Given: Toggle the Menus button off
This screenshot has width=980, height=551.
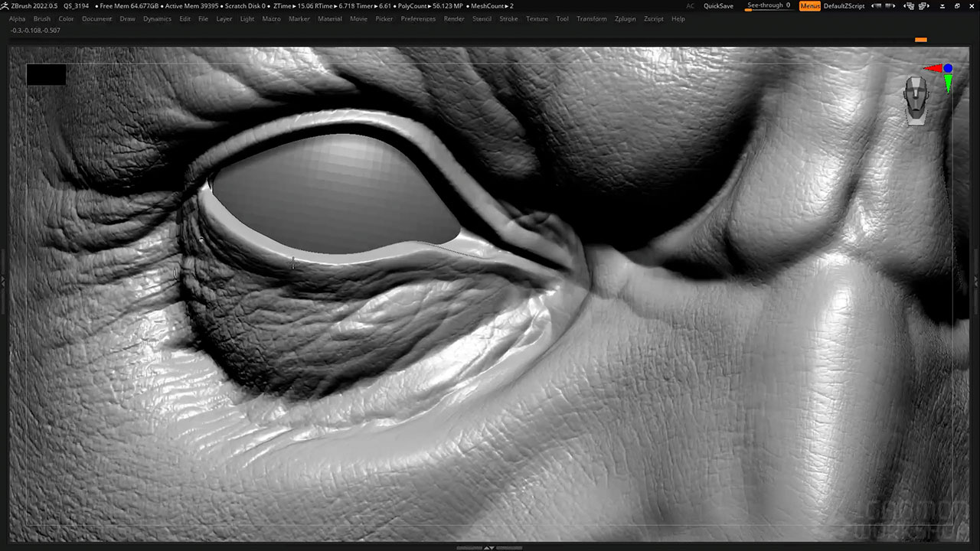Looking at the screenshot, I should (809, 6).
